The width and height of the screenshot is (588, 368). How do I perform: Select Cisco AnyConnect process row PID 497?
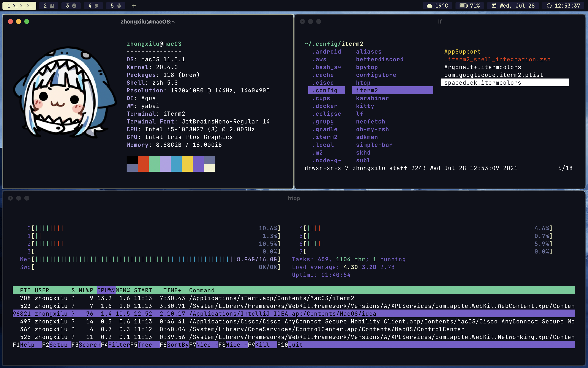pos(294,322)
